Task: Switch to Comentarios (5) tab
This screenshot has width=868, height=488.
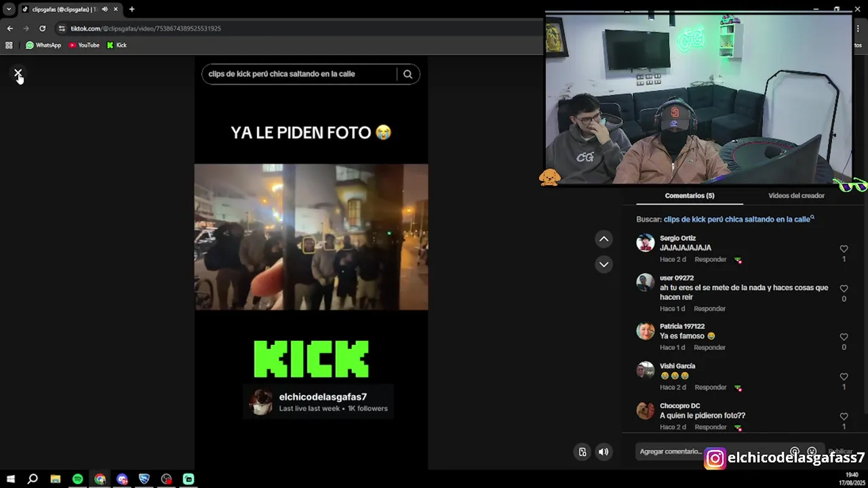Action: tap(689, 196)
